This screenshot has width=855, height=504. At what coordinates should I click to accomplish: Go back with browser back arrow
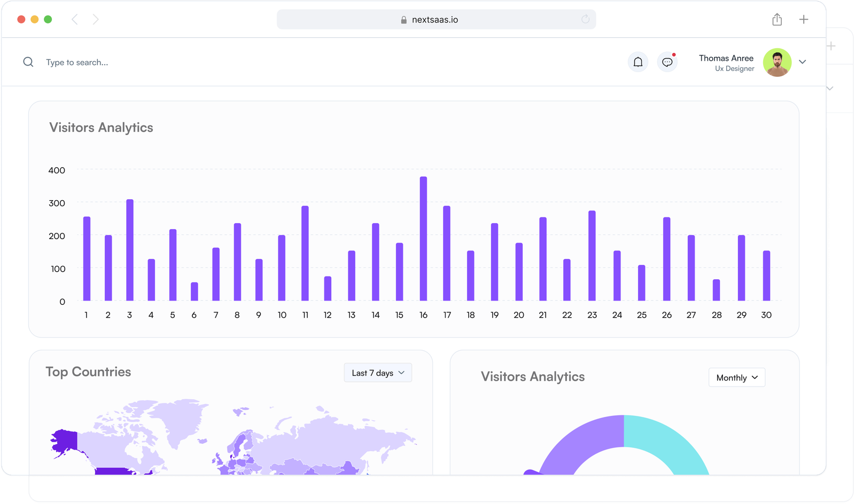[75, 20]
